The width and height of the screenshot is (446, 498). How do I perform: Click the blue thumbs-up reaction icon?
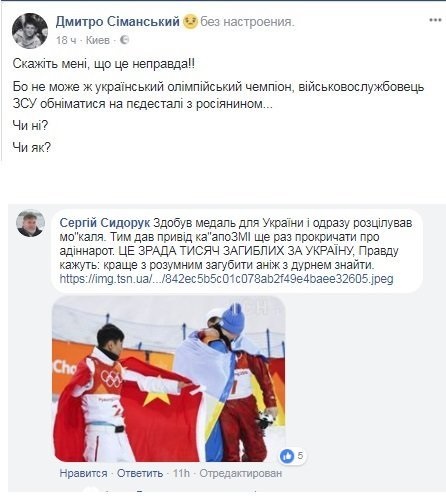click(287, 456)
